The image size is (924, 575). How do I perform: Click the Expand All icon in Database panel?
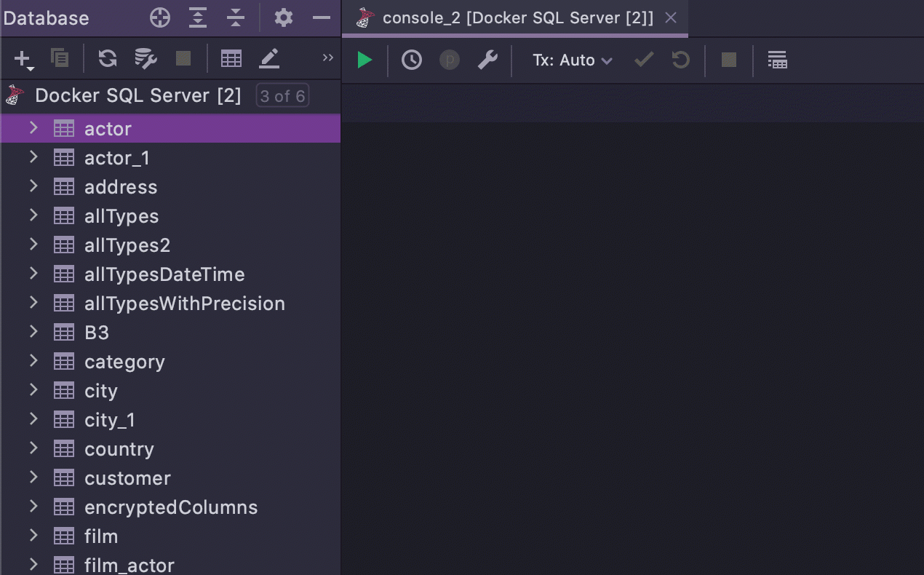[198, 18]
